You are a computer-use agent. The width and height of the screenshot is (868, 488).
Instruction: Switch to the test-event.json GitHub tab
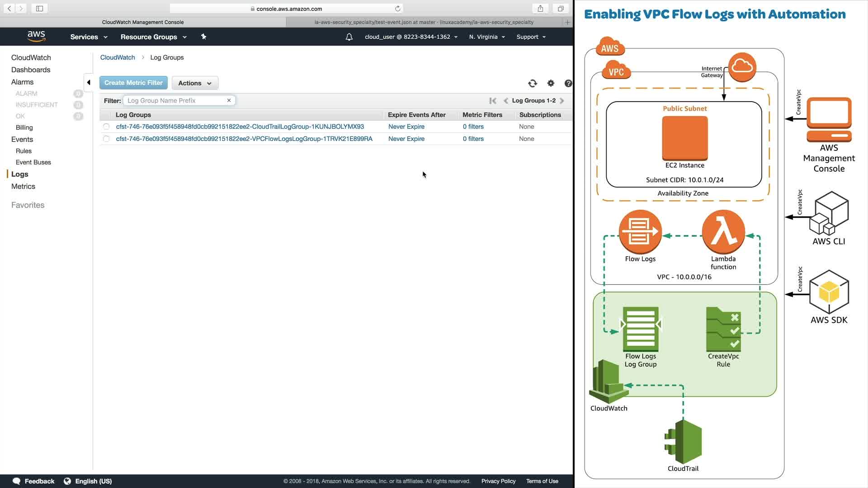pos(424,22)
